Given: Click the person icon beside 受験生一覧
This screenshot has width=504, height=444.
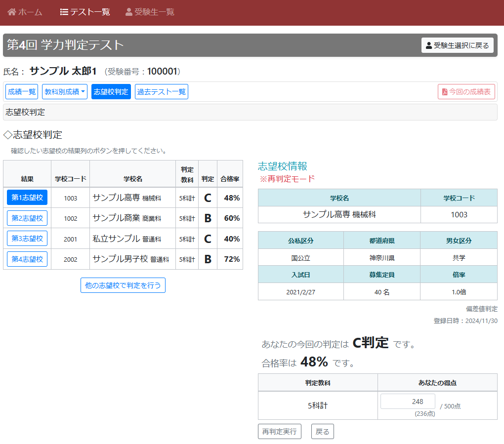Looking at the screenshot, I should click(128, 12).
